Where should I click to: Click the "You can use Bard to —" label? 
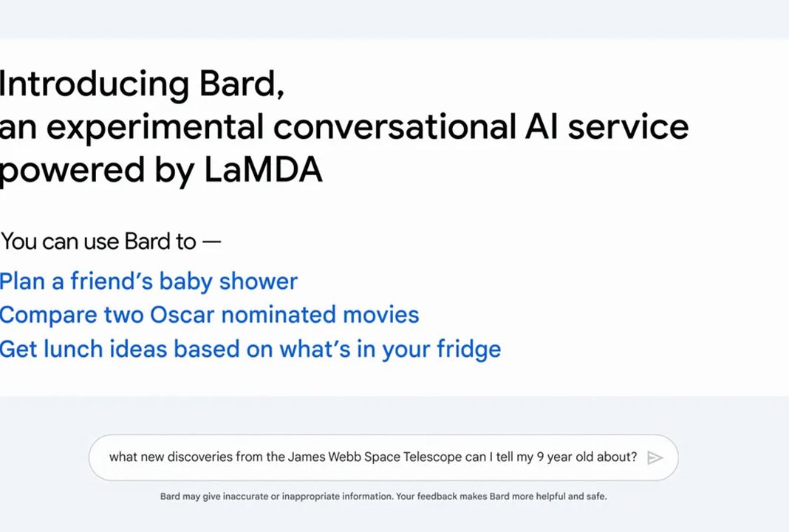tap(111, 242)
